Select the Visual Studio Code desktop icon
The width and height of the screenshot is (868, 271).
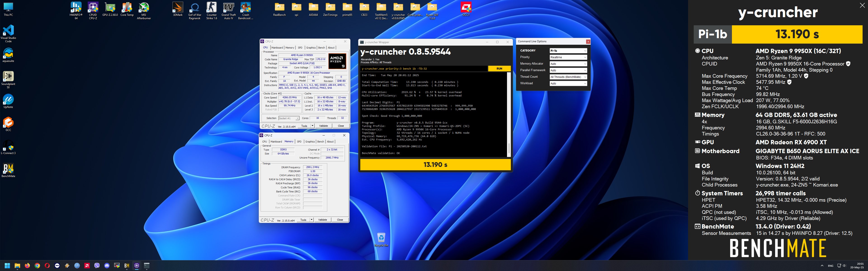(8, 33)
